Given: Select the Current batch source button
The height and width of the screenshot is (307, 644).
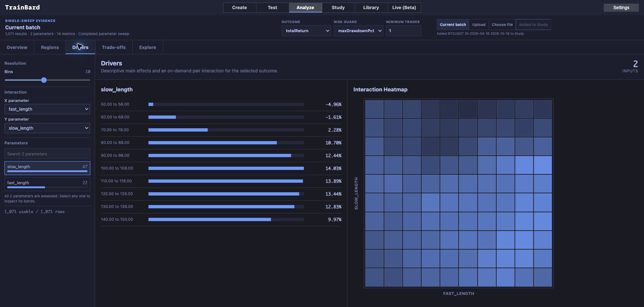Looking at the screenshot, I should (x=453, y=24).
